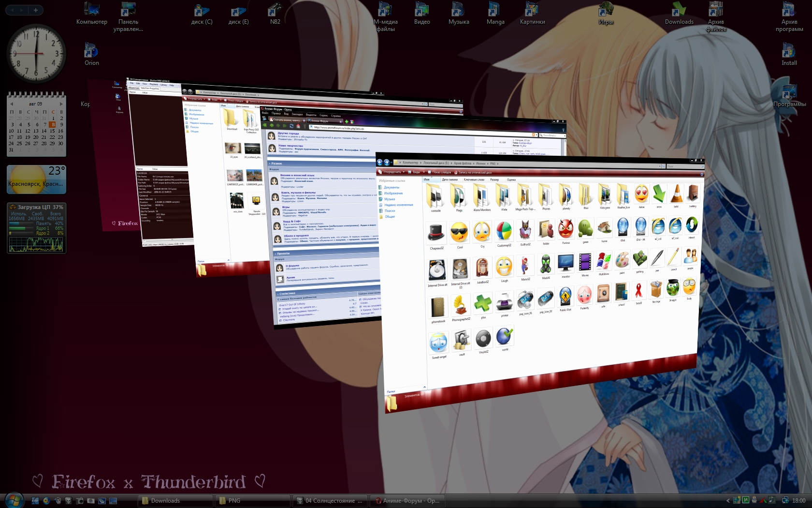Go to next month in calendar gadget
This screenshot has width=812, height=508.
[x=61, y=104]
